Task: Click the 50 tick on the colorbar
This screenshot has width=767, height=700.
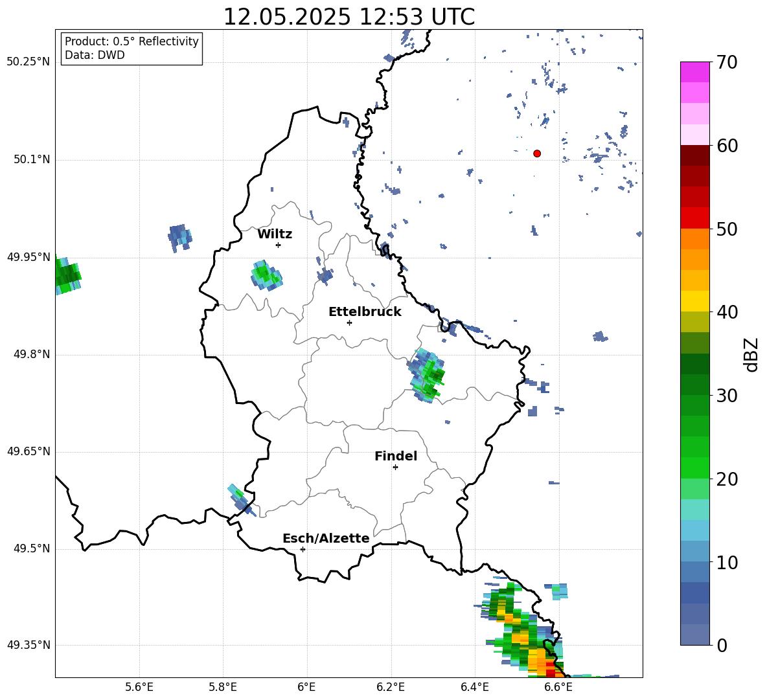Action: point(727,229)
